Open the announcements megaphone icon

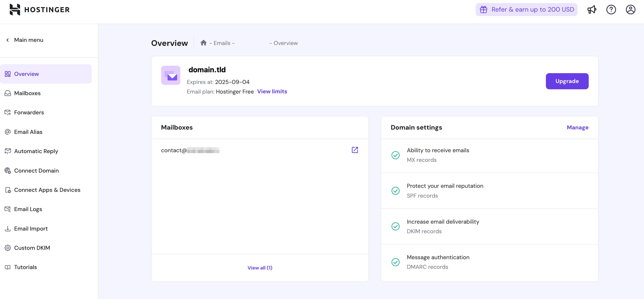(591, 10)
